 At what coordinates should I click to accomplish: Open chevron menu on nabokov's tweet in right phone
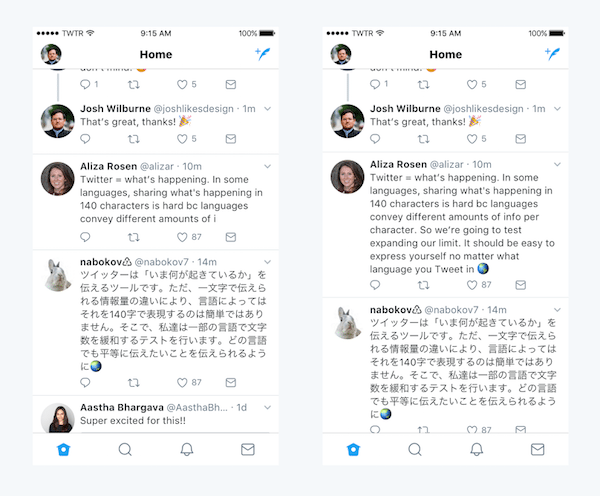557,310
